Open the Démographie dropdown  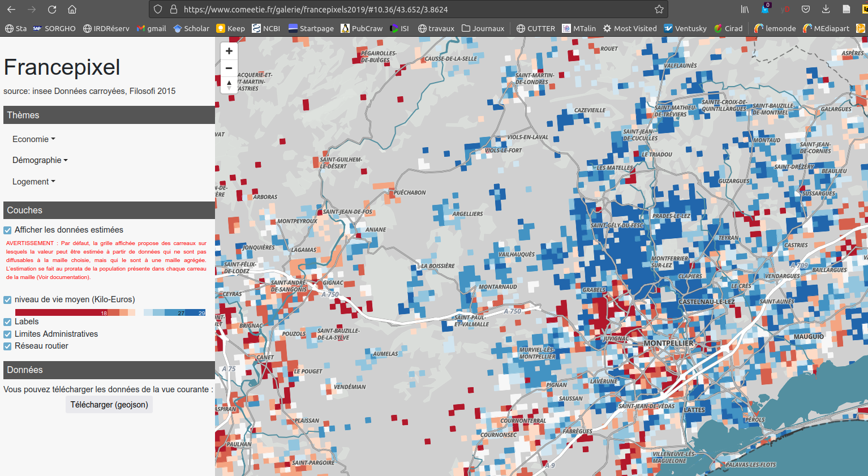click(x=40, y=160)
